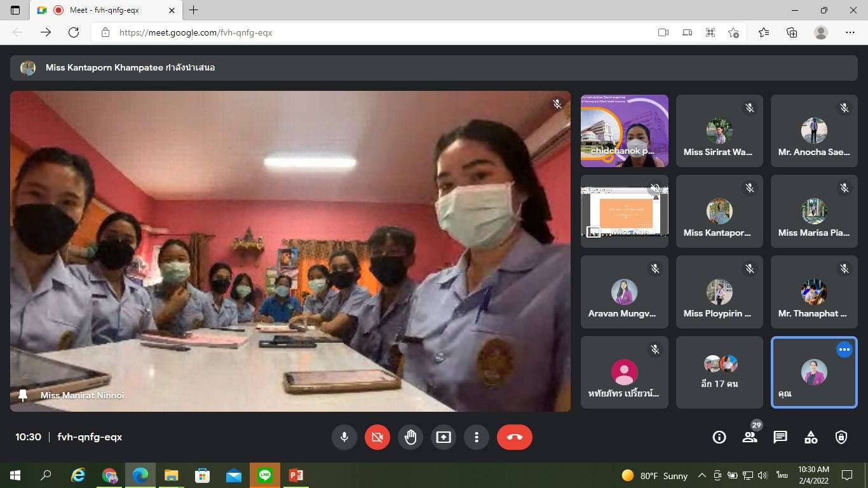The height and width of the screenshot is (488, 868).
Task: Click the present now screen-share icon
Action: pyautogui.click(x=444, y=437)
